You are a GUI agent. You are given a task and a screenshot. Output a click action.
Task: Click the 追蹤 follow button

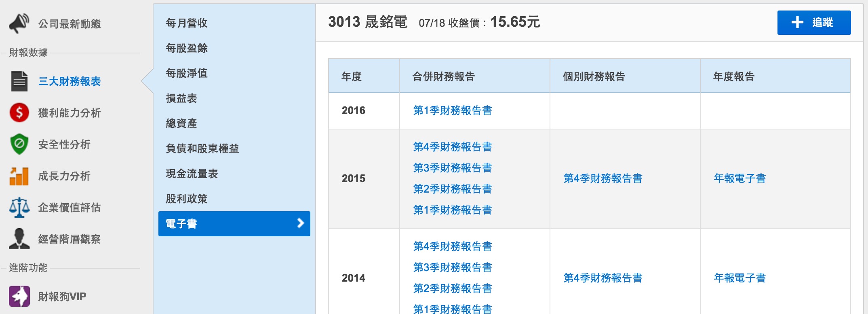(814, 23)
